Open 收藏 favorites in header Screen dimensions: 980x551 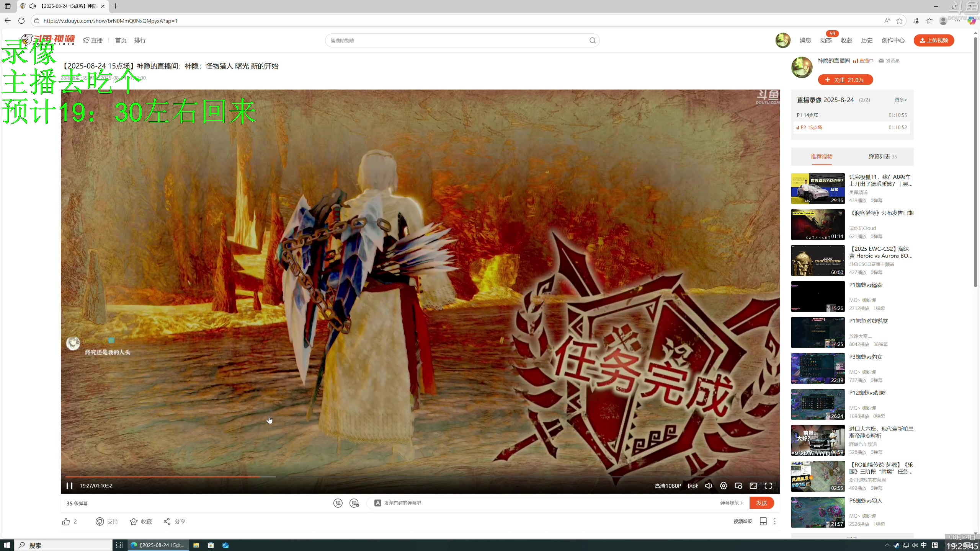tap(846, 40)
